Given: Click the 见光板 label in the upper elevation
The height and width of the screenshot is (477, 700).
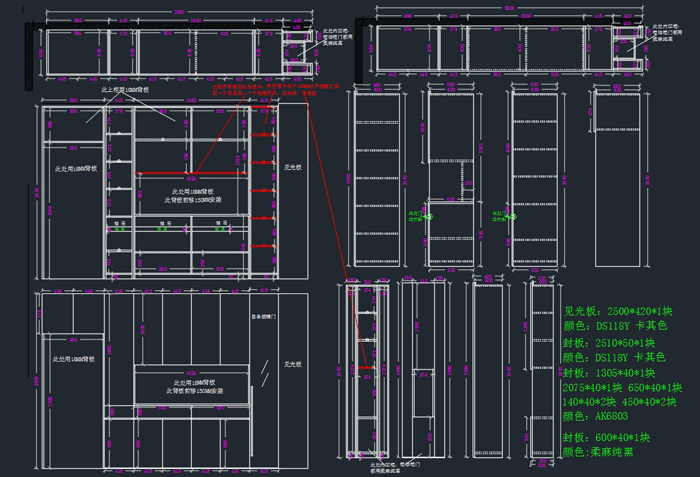Looking at the screenshot, I should click(292, 168).
